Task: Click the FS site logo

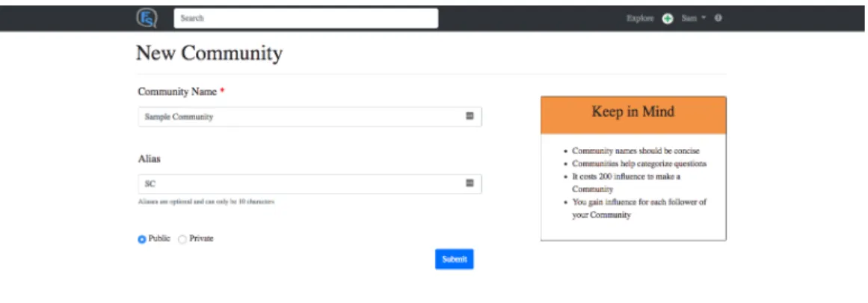Action: click(x=147, y=18)
